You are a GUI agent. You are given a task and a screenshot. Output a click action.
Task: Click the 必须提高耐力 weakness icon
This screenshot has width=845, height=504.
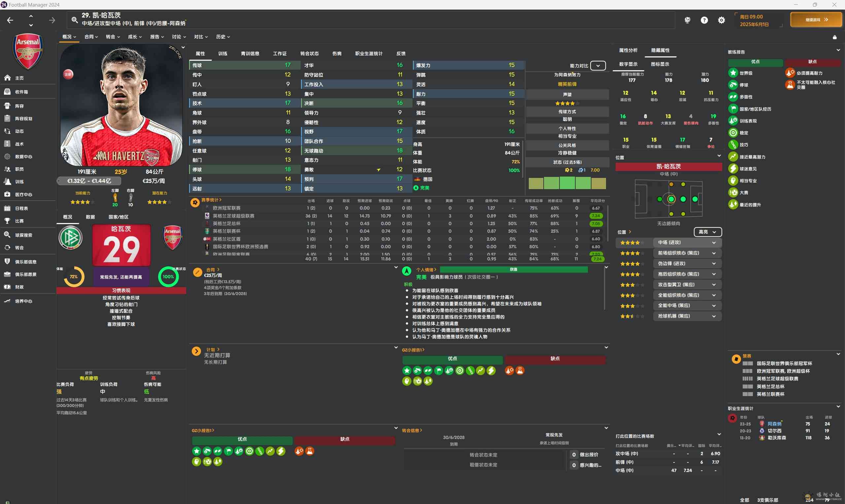790,73
